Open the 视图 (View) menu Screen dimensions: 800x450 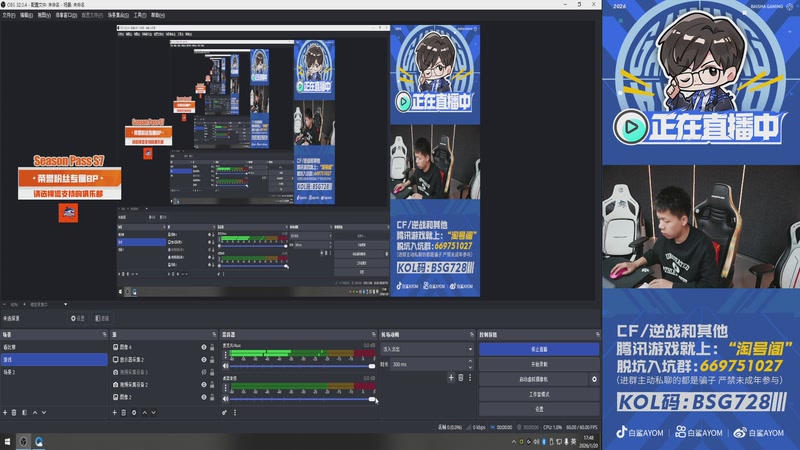44,15
